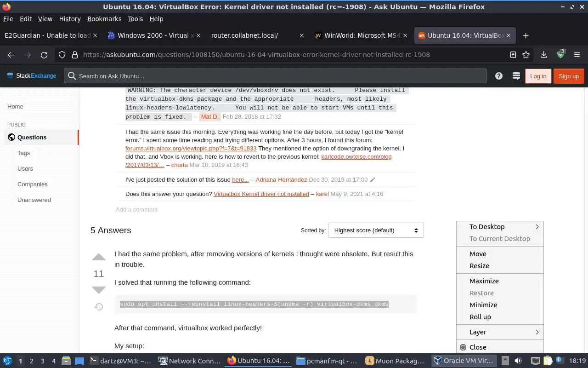Viewport: 588px width, 368px height.
Task: Open the Lubuntu start menu icon
Action: [7, 361]
